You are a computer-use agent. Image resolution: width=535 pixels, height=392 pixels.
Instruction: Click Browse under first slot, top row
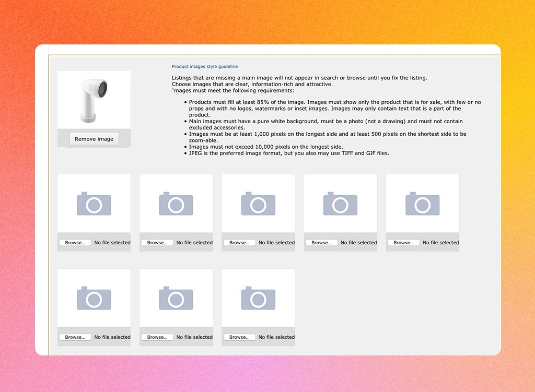[x=75, y=243]
